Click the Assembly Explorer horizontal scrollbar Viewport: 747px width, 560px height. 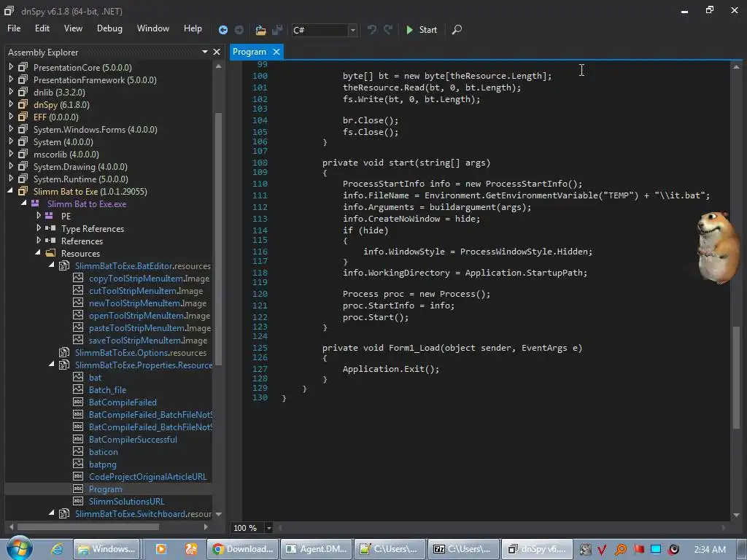[x=88, y=526]
